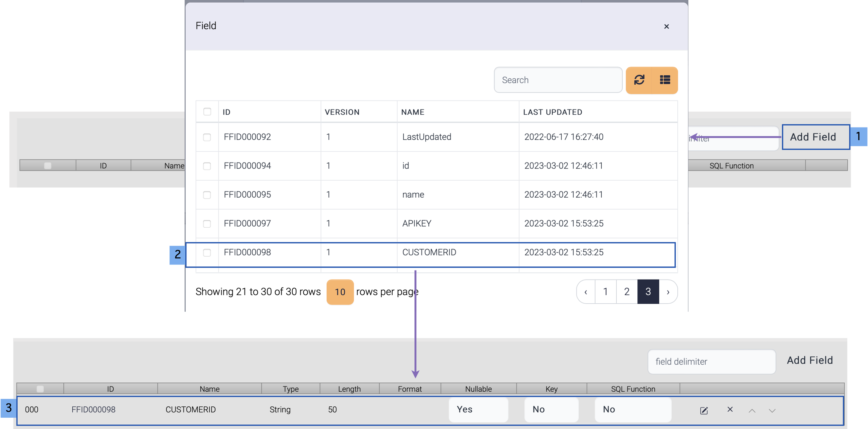868x429 pixels.
Task: Switch to page 1 of results
Action: (605, 292)
